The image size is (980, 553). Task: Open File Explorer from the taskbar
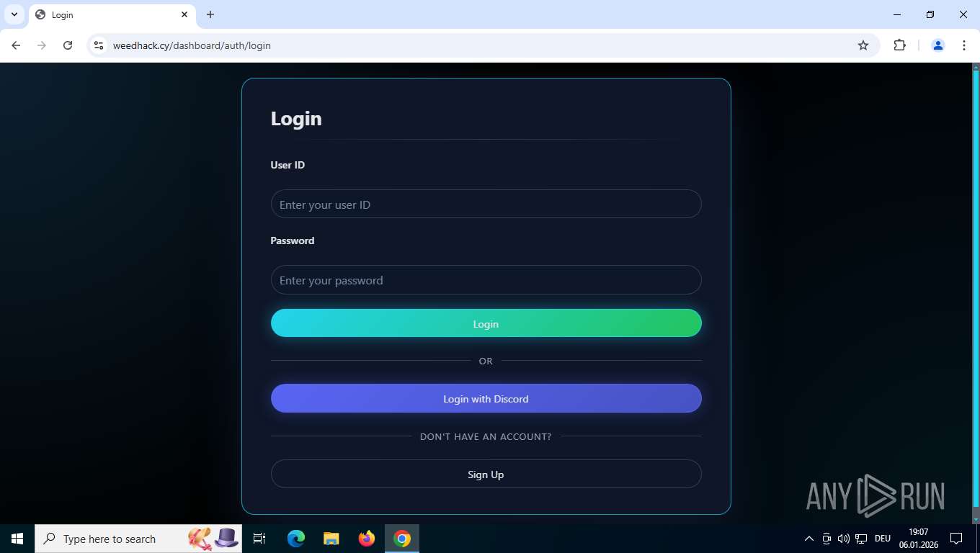pyautogui.click(x=331, y=539)
